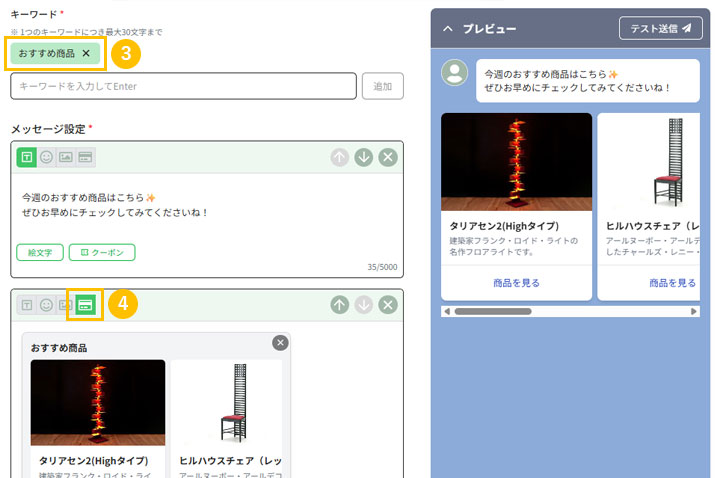The height and width of the screenshot is (478, 715).
Task: Insert emoji with 絵文字 button
Action: pyautogui.click(x=40, y=252)
